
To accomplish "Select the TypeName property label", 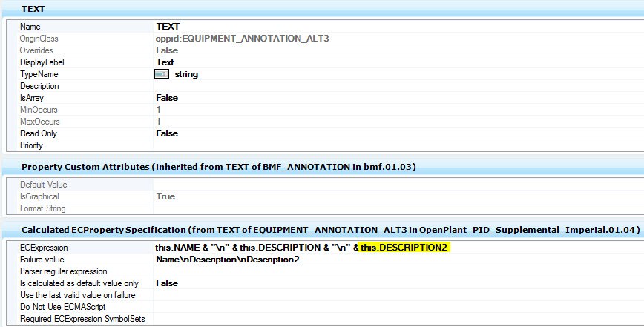I will pyautogui.click(x=39, y=74).
